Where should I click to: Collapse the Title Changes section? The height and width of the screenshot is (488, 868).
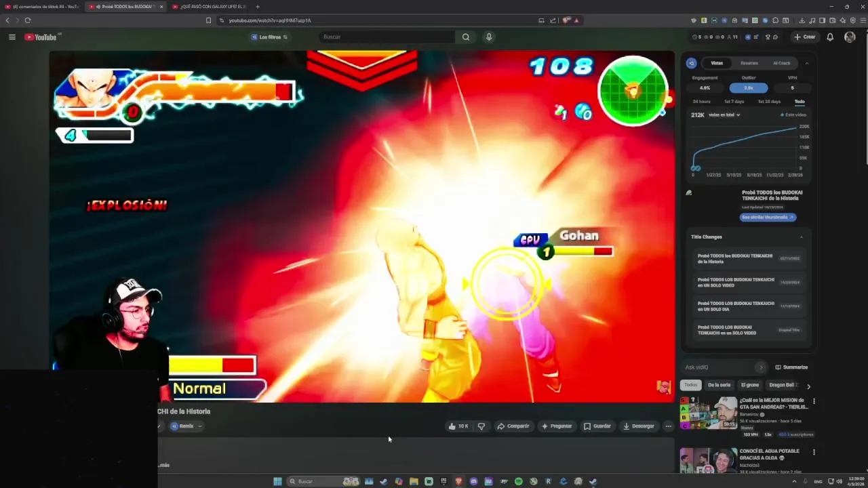click(802, 237)
